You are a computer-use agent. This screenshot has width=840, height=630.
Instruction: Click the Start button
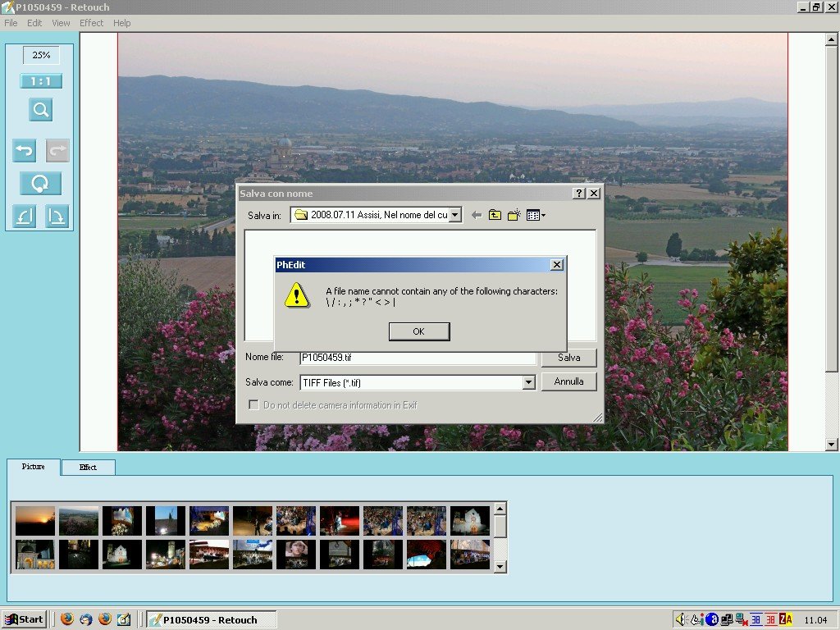(x=24, y=620)
